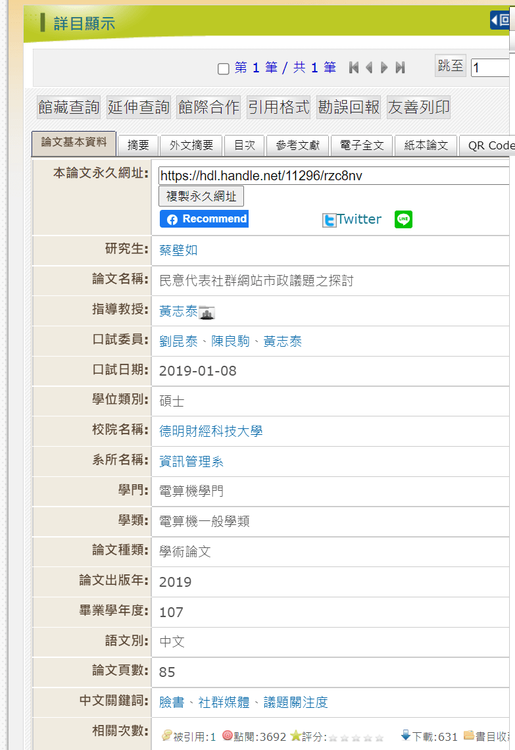Open the QR Code tab
The image size is (515, 750).
pyautogui.click(x=487, y=145)
